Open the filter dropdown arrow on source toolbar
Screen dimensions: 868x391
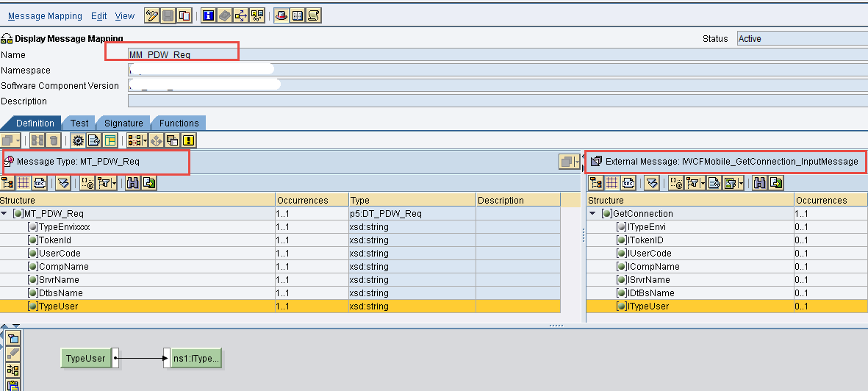(x=114, y=183)
